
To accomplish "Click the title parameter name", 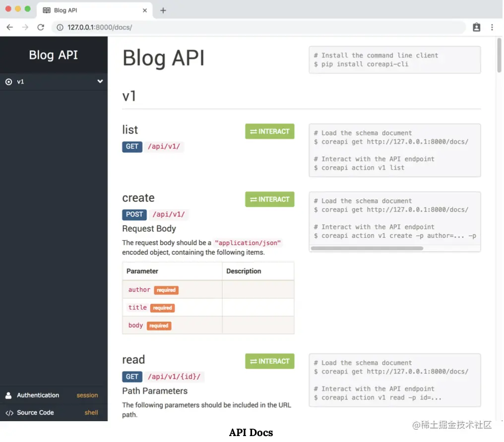I will pyautogui.click(x=137, y=308).
